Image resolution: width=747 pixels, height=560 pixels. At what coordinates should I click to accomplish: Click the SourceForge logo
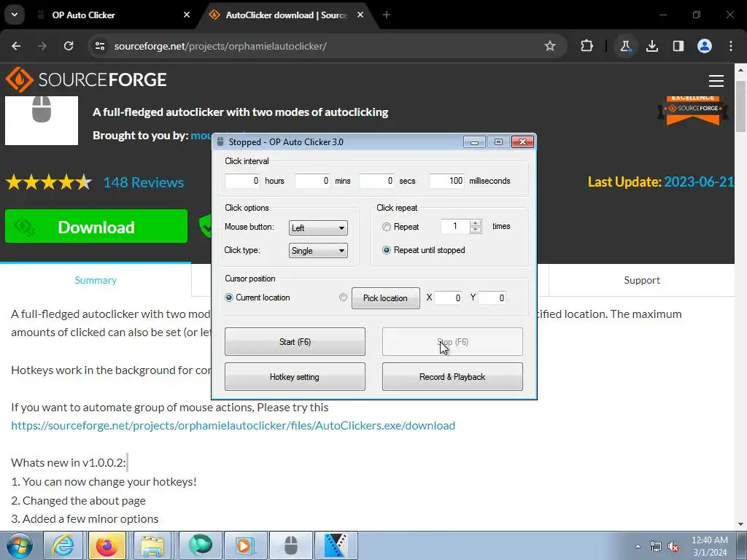tap(86, 79)
